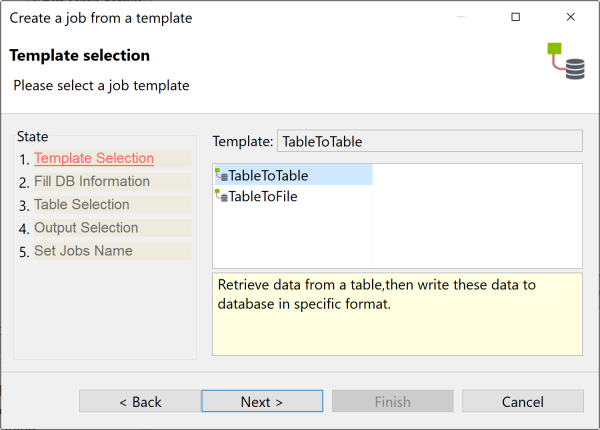
Task: Proceed with the Next button
Action: coord(262,401)
